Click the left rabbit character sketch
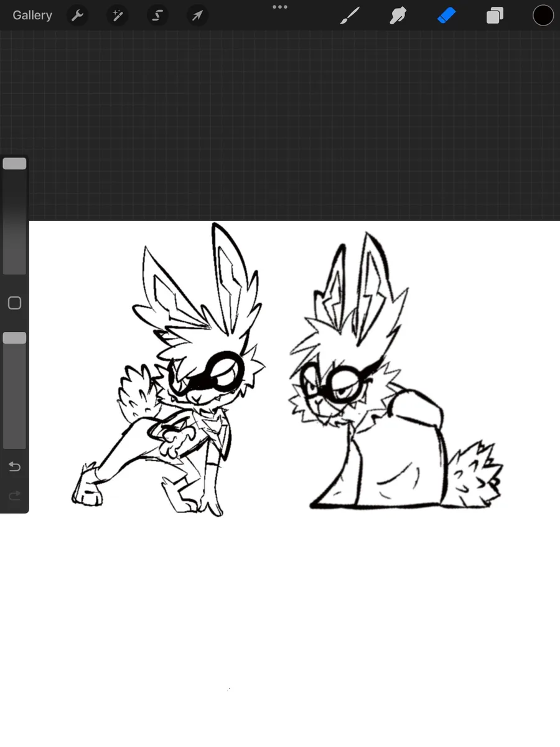This screenshot has height=747, width=560. 168,370
